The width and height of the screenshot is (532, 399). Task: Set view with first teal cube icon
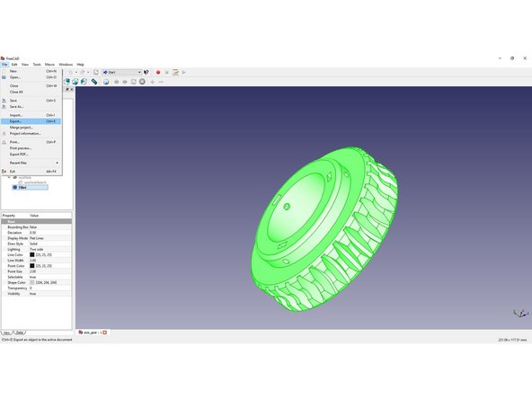[66, 82]
